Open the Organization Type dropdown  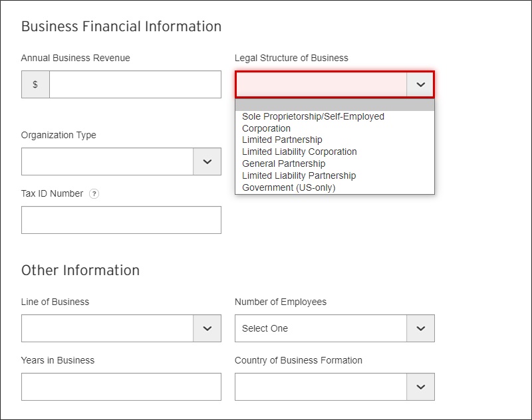point(121,161)
